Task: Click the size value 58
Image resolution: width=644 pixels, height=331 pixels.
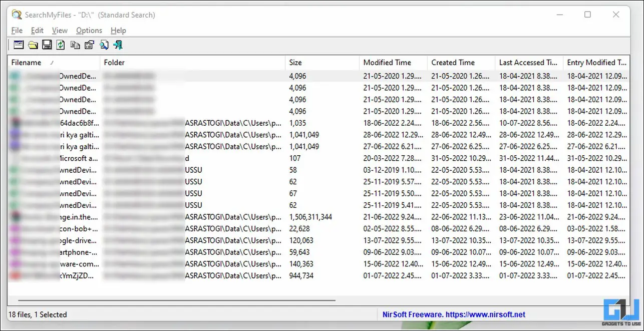Action: (293, 170)
